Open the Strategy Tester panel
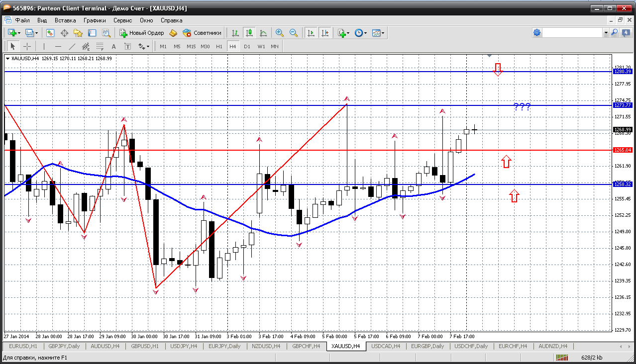The width and height of the screenshot is (636, 364). pyautogui.click(x=106, y=33)
